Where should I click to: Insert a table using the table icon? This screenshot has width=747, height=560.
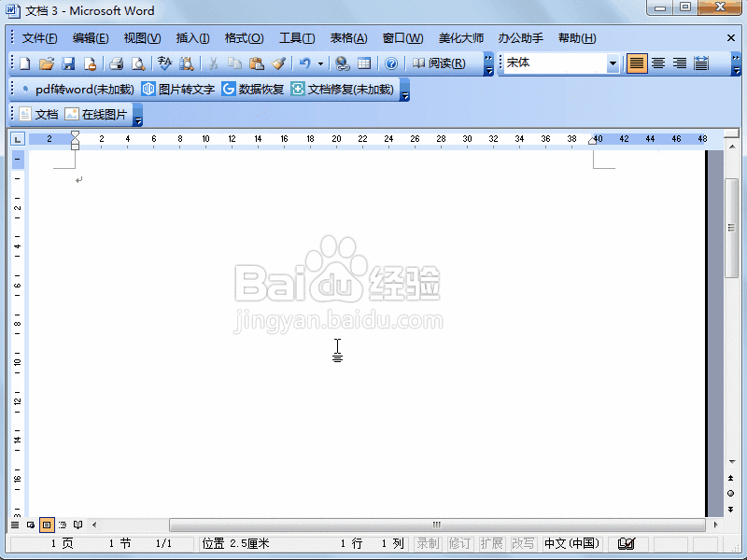click(362, 64)
